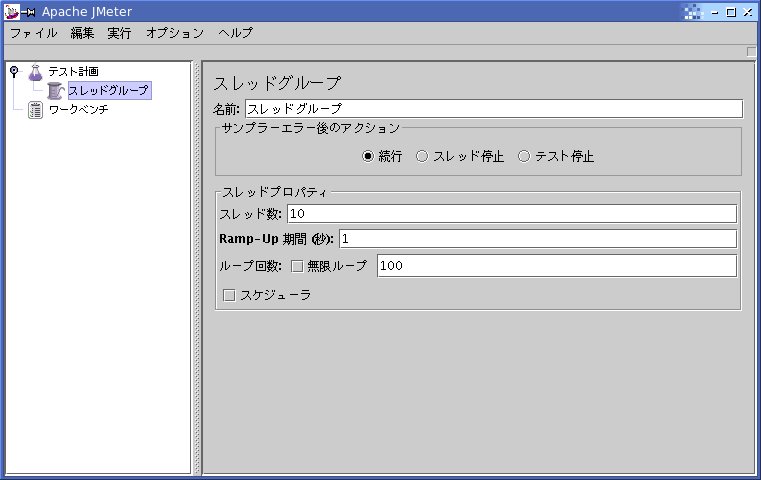Select the テスト停止 radio button

point(524,156)
